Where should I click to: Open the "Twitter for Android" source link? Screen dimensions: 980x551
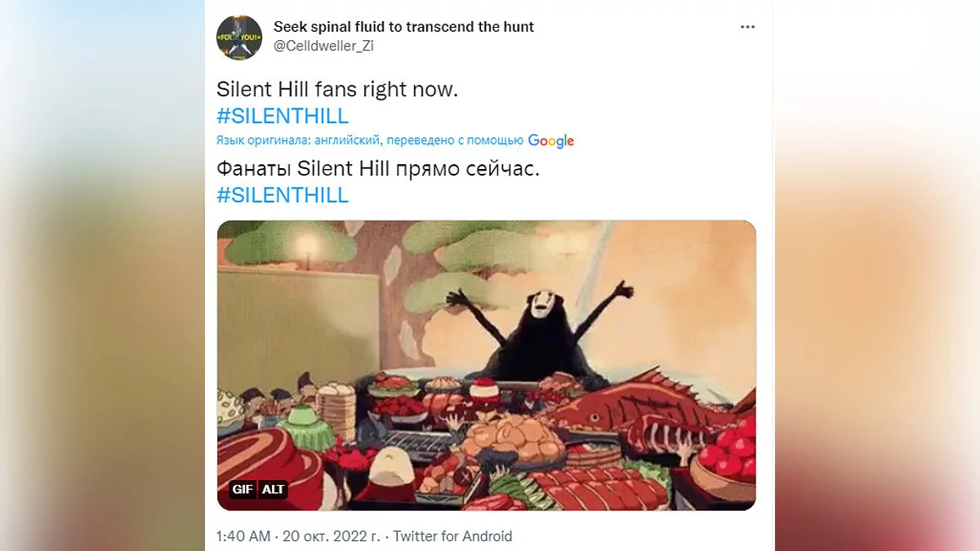452,536
